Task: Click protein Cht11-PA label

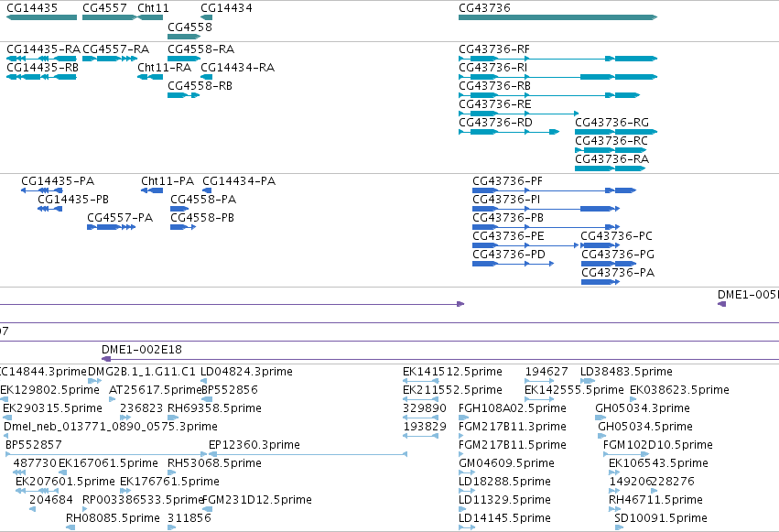Action: point(168,180)
